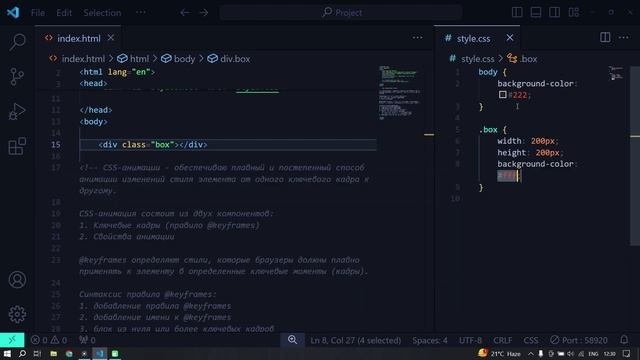The width and height of the screenshot is (640, 360).
Task: Click the index.html minimap
Action: [x=399, y=92]
